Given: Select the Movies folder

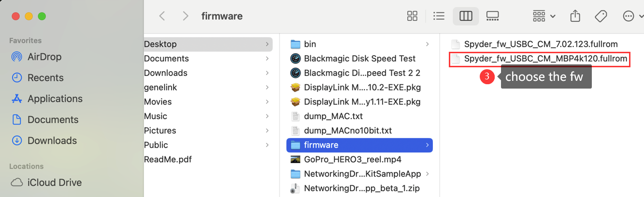Looking at the screenshot, I should pos(208,102).
